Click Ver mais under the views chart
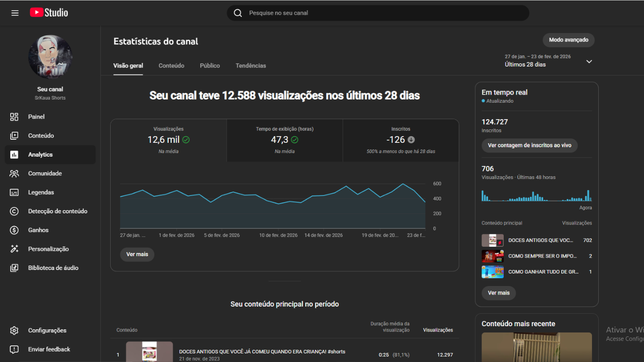The image size is (644, 362). [137, 254]
